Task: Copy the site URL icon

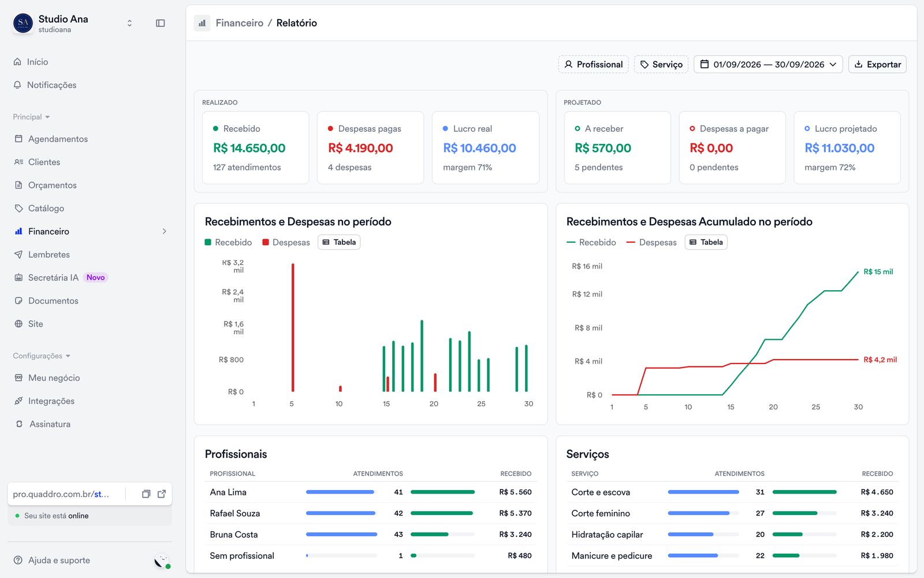Action: point(146,494)
